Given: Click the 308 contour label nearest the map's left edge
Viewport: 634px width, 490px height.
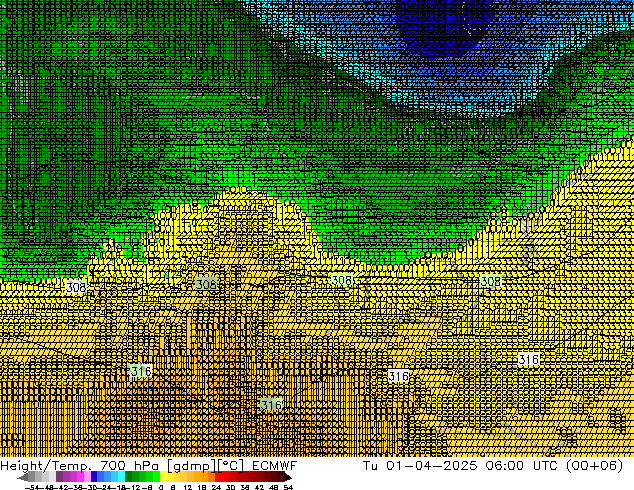Looking at the screenshot, I should click(76, 287).
